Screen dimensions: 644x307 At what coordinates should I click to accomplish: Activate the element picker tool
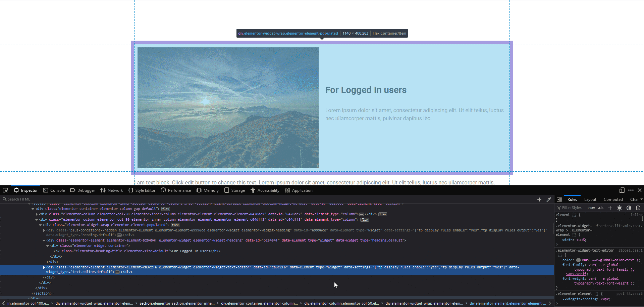point(5,190)
